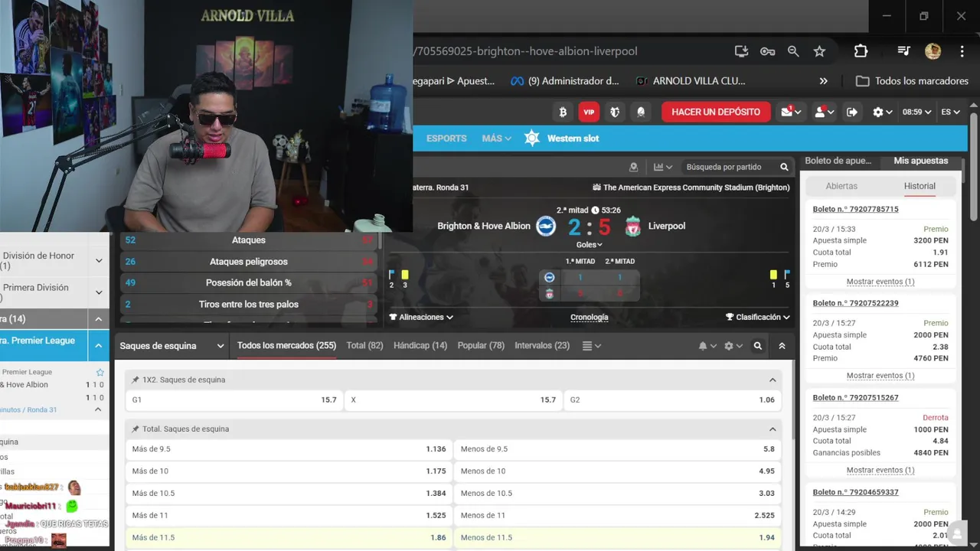Viewport: 980px width, 551px height.
Task: Bet on G2 at 1.06
Action: click(672, 399)
